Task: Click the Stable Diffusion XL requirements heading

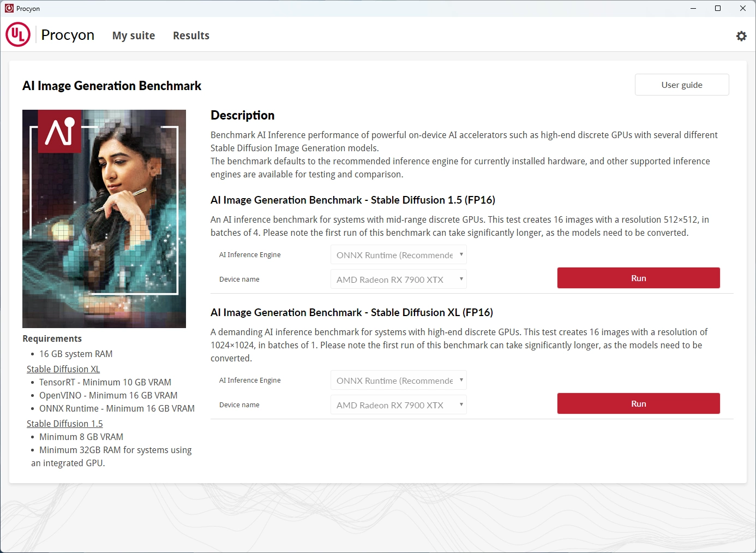Action: (63, 369)
